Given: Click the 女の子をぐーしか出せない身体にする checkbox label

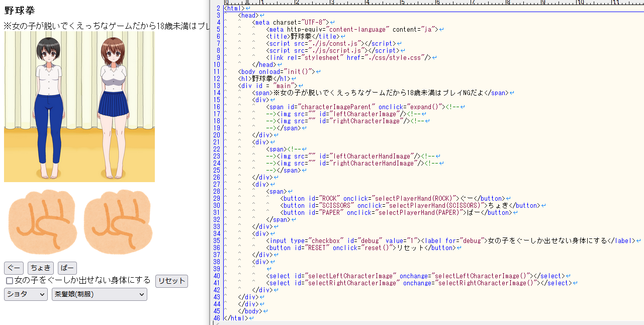Looking at the screenshot, I should click(x=82, y=280).
